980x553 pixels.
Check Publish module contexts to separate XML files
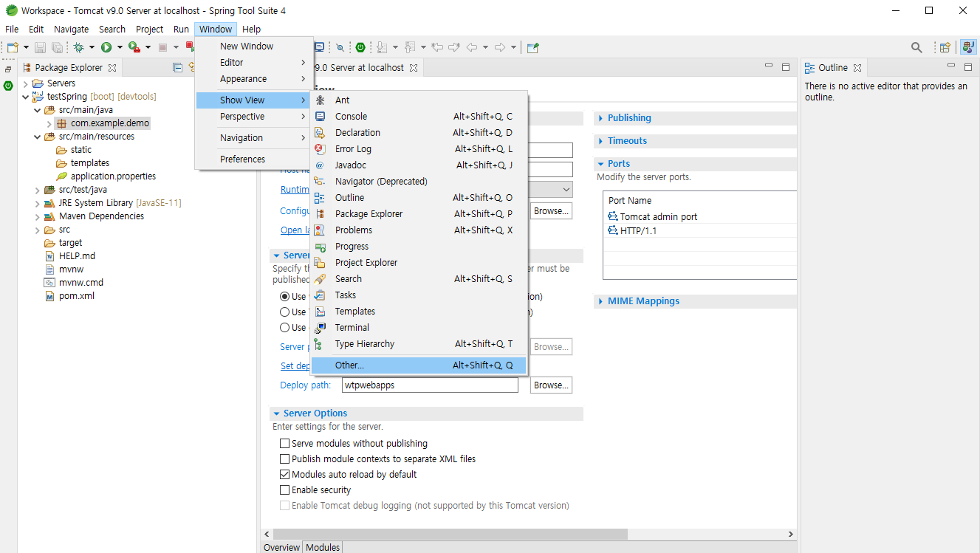click(284, 458)
